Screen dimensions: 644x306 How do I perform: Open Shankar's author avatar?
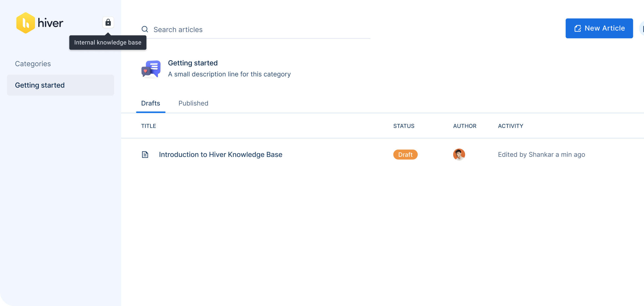[x=459, y=154]
